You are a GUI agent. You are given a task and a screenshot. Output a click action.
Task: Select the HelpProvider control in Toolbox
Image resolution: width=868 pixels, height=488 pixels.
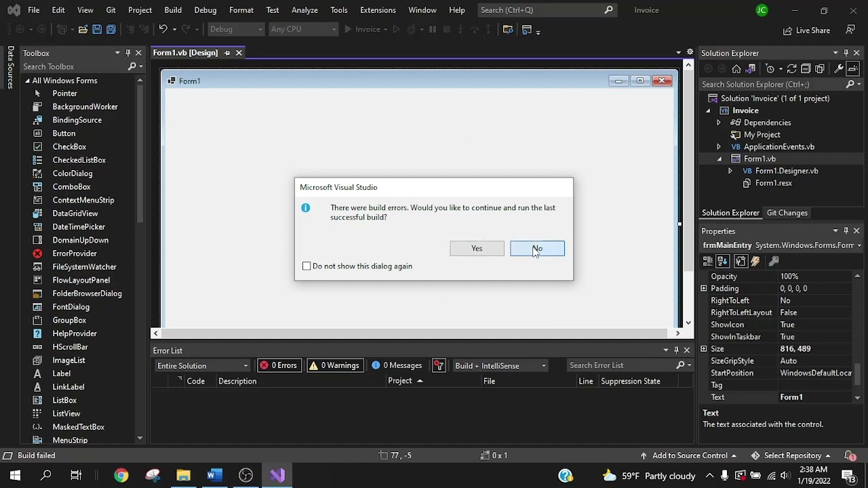pyautogui.click(x=74, y=333)
